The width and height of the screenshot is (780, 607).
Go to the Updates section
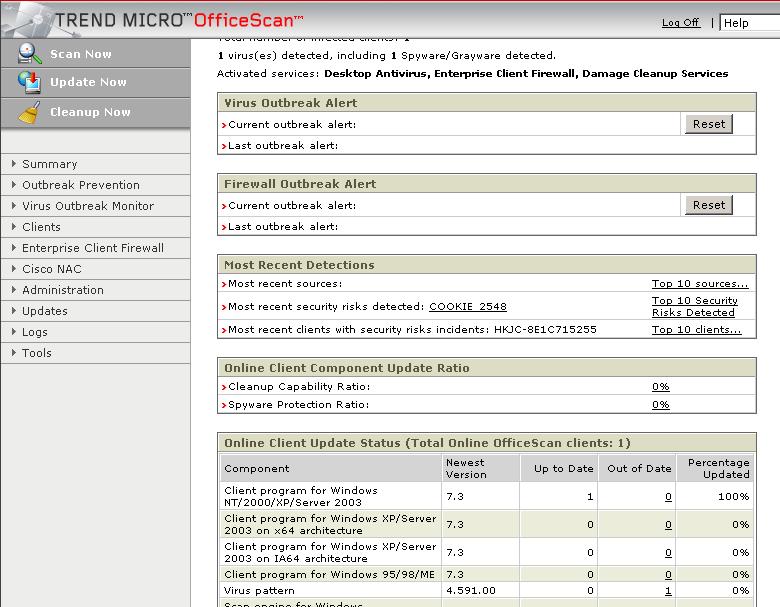[45, 311]
